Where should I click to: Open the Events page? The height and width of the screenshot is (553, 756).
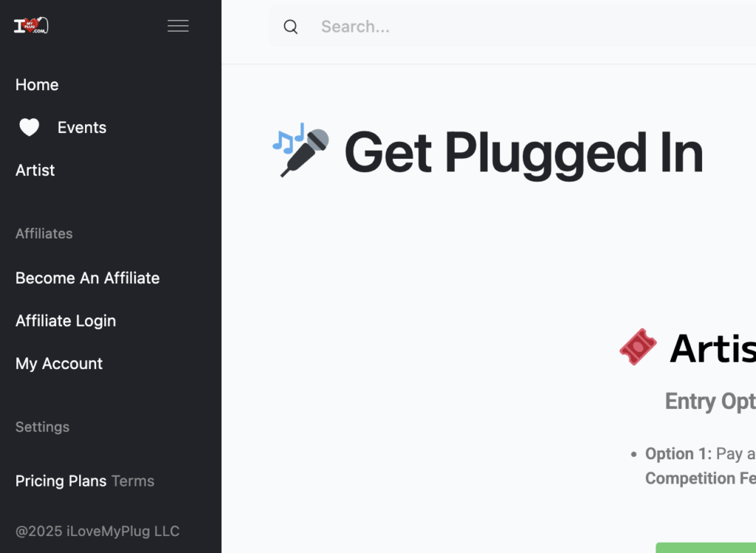pyautogui.click(x=82, y=128)
